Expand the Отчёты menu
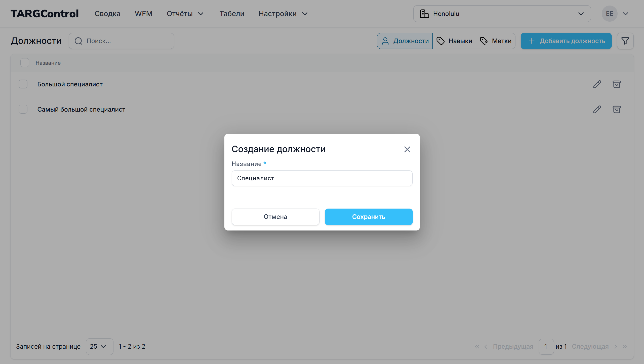The width and height of the screenshot is (644, 364). coord(185,14)
